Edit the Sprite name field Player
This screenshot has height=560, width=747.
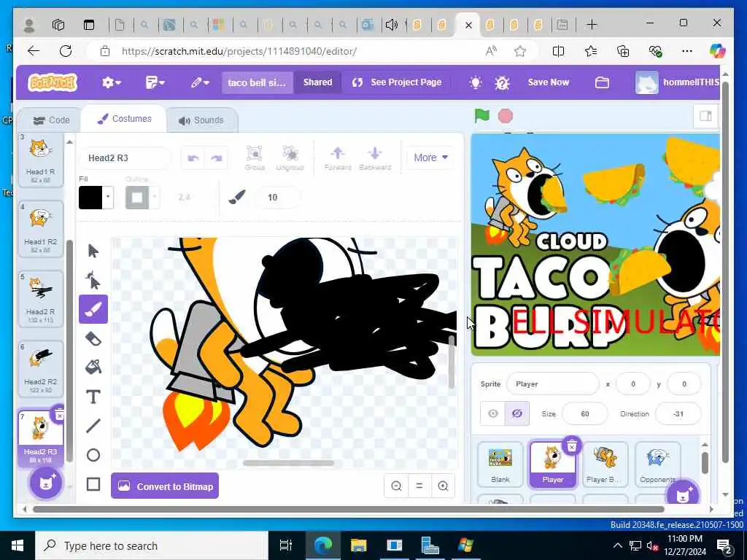(x=553, y=384)
